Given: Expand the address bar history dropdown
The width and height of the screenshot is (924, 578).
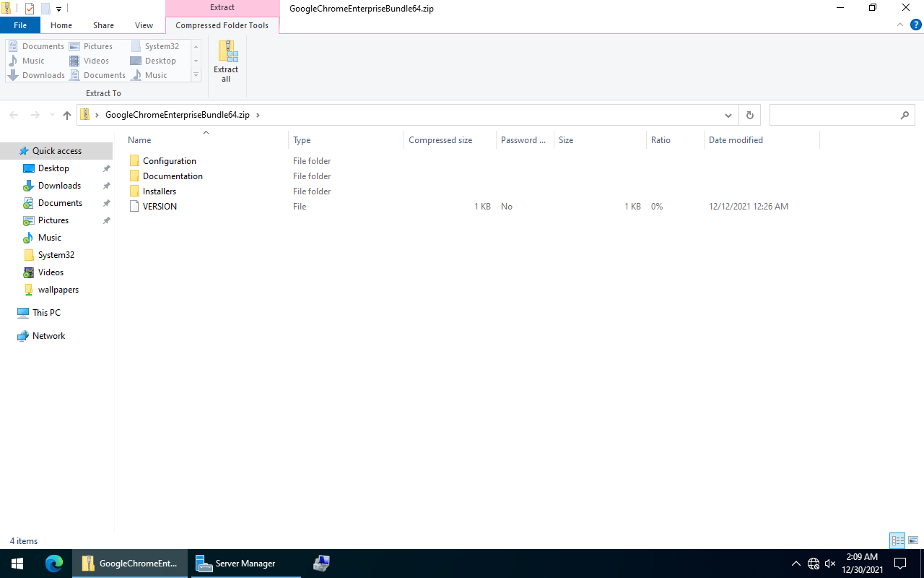Looking at the screenshot, I should [728, 115].
